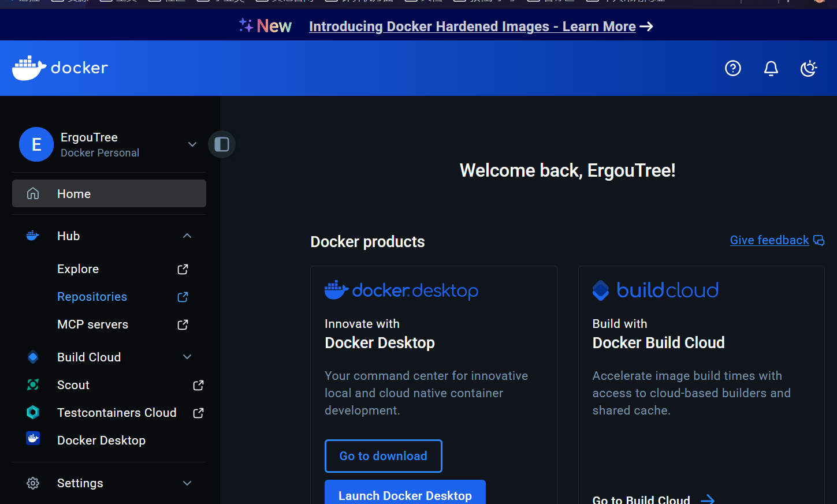The height and width of the screenshot is (504, 837).
Task: Collapse the sidebar with the panel toggle icon
Action: click(222, 144)
